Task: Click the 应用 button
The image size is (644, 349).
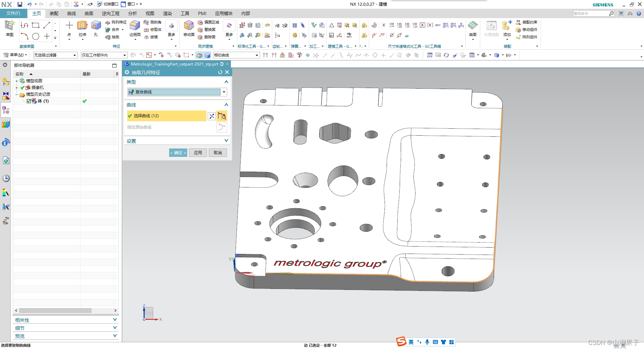Action: point(198,153)
